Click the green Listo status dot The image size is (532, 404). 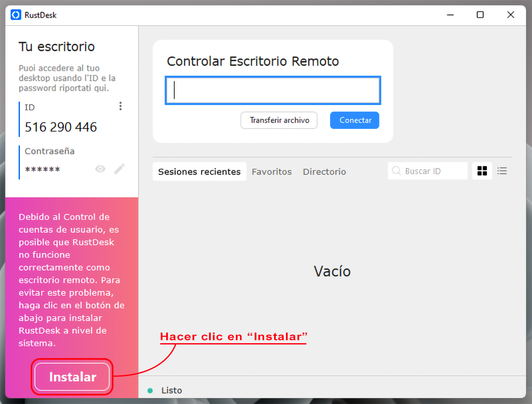pos(150,390)
